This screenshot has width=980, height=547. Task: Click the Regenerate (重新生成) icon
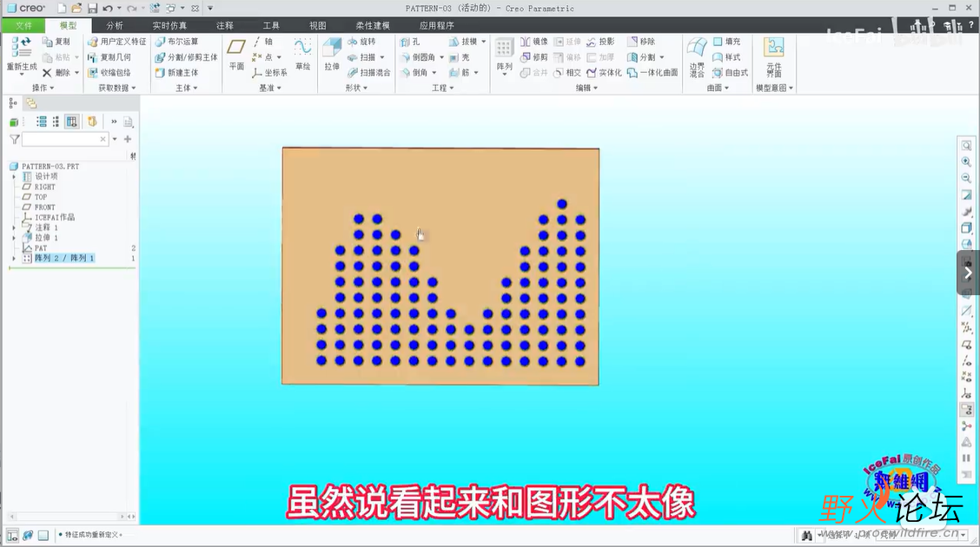tap(21, 48)
